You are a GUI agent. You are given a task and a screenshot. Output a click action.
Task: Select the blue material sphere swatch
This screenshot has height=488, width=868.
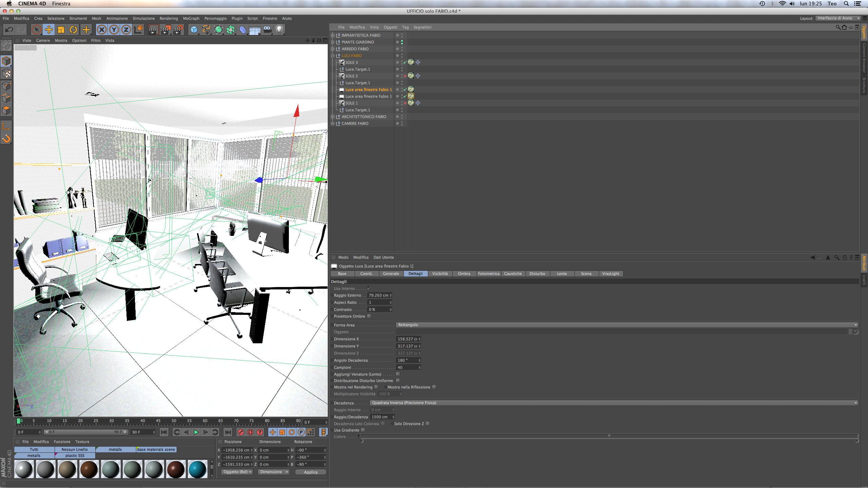point(197,469)
